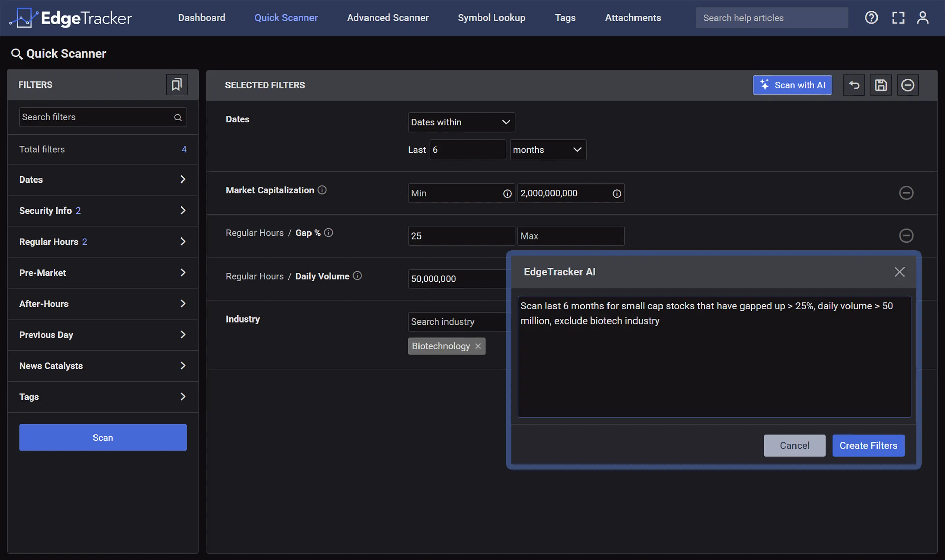
Task: Click the clear all filters circle-minus icon
Action: click(x=908, y=85)
